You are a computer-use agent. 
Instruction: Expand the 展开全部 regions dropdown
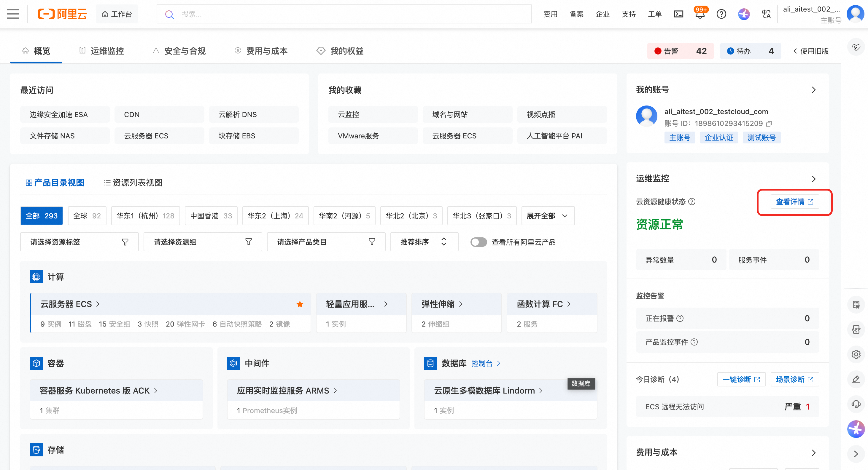tap(547, 216)
